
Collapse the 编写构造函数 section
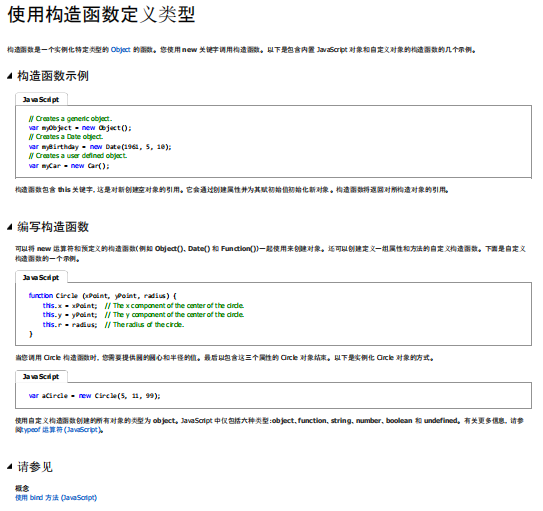point(10,227)
